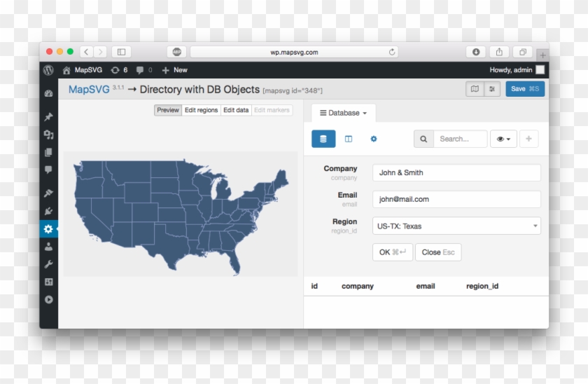Open Plugins icon in the sidebar

(x=49, y=211)
